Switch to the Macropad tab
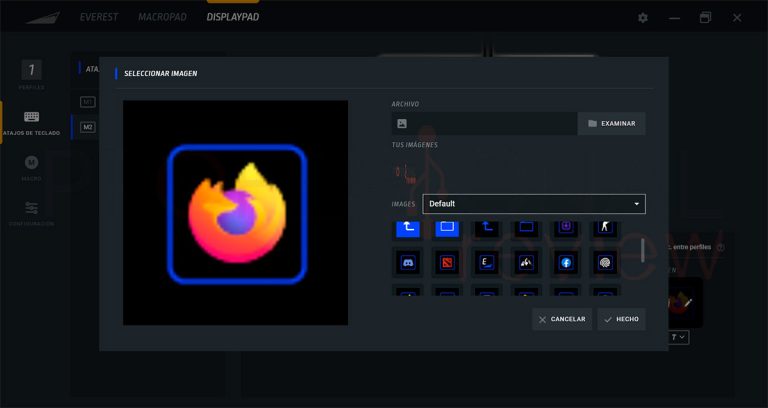The height and width of the screenshot is (408, 768). (162, 17)
